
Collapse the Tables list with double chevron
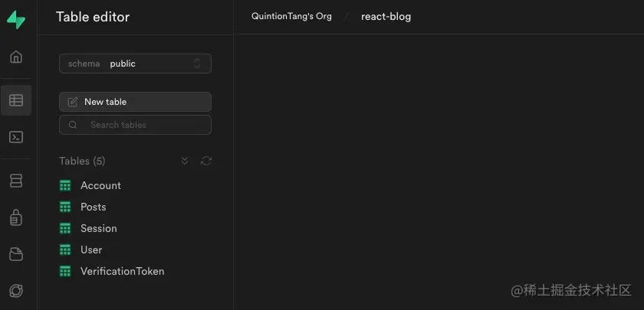(x=185, y=162)
